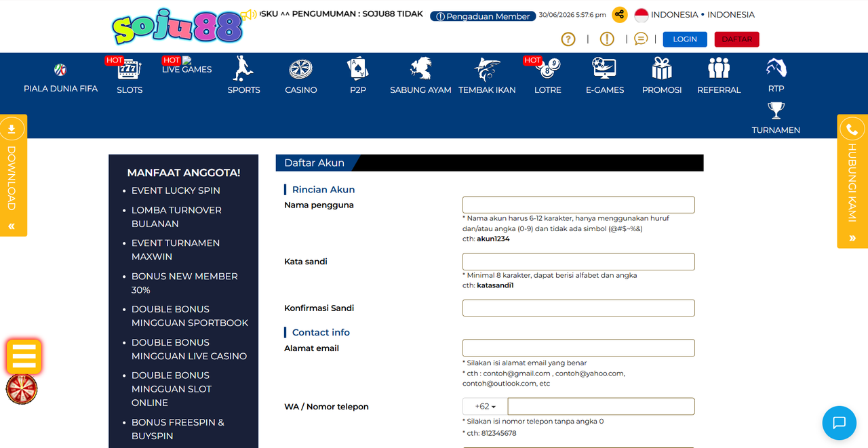Click the Contact info section heading
Image resolution: width=868 pixels, height=448 pixels.
(321, 332)
